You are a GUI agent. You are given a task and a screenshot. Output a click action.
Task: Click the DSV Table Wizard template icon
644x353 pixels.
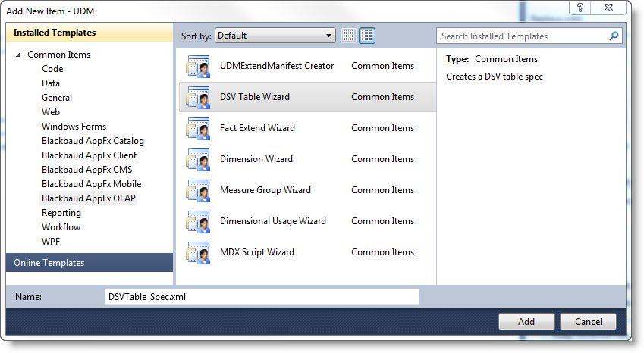[x=198, y=97]
